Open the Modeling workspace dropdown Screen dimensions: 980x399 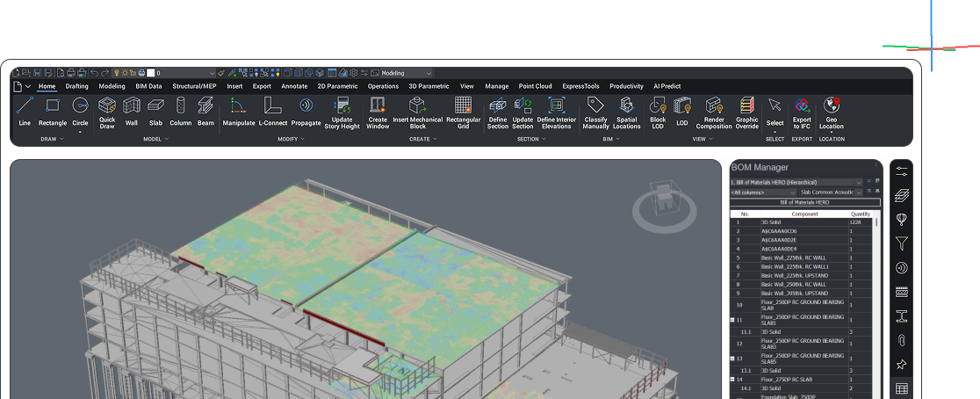point(406,73)
